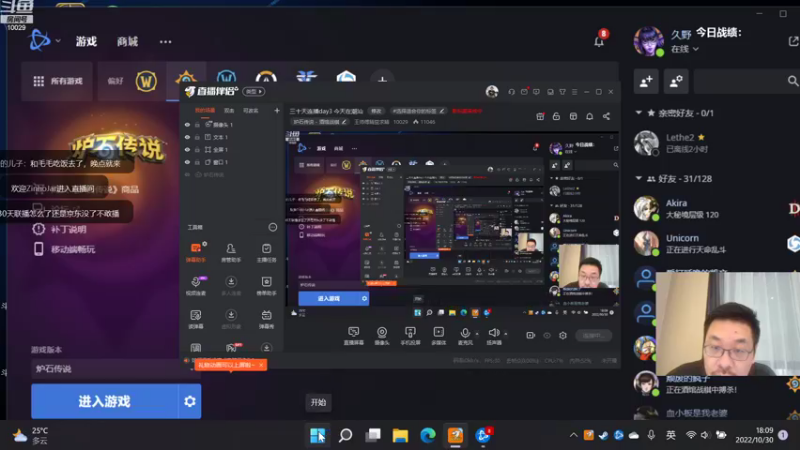Open 补丁说明 patch notes link

[60, 230]
